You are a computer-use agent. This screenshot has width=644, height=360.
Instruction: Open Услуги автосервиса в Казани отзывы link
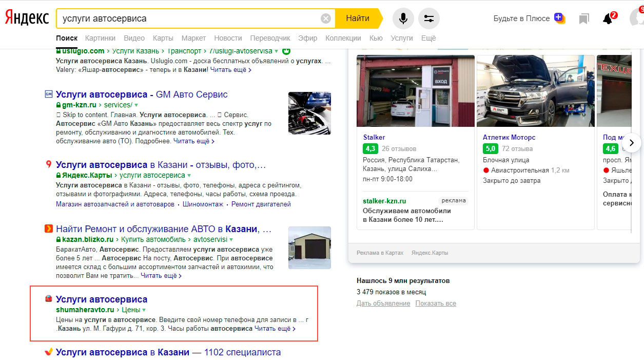coord(161,165)
